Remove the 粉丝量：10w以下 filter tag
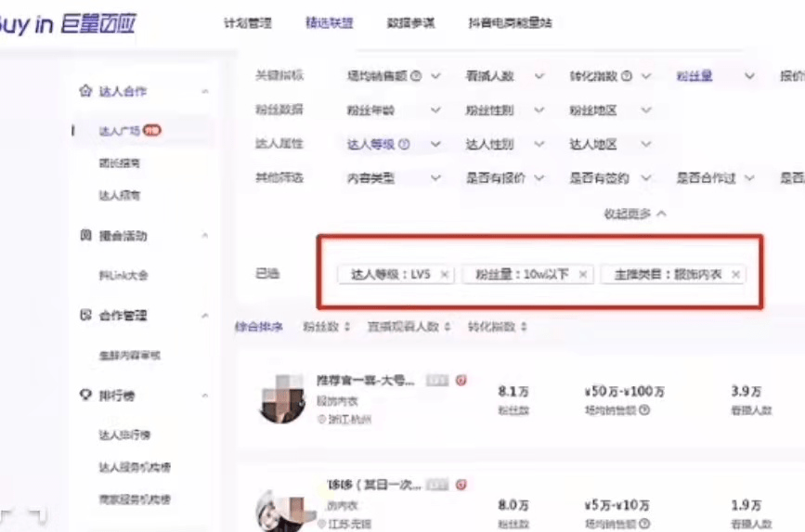 point(583,275)
